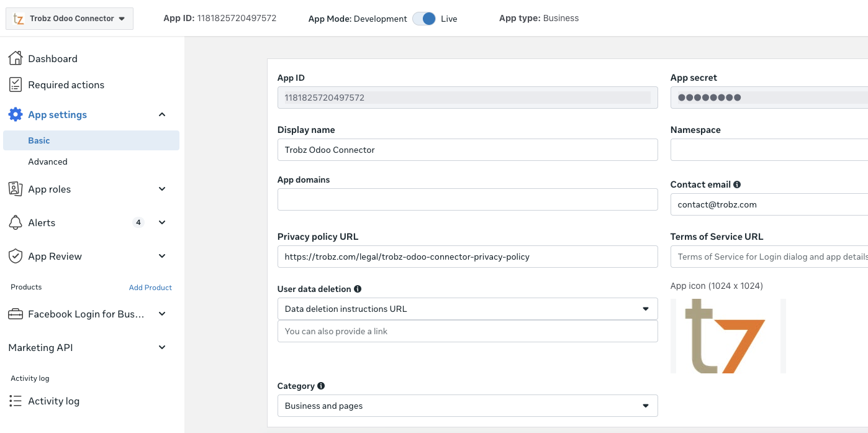868x433 pixels.
Task: Click the App settings gear icon
Action: tap(16, 114)
